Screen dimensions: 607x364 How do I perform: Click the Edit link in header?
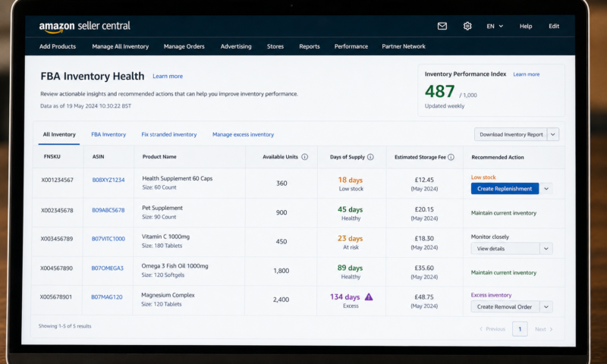(x=554, y=27)
